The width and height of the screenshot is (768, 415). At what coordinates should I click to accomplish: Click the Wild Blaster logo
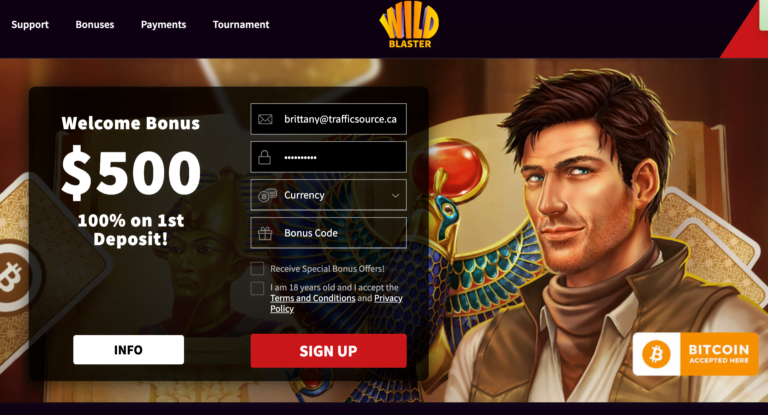pyautogui.click(x=409, y=27)
